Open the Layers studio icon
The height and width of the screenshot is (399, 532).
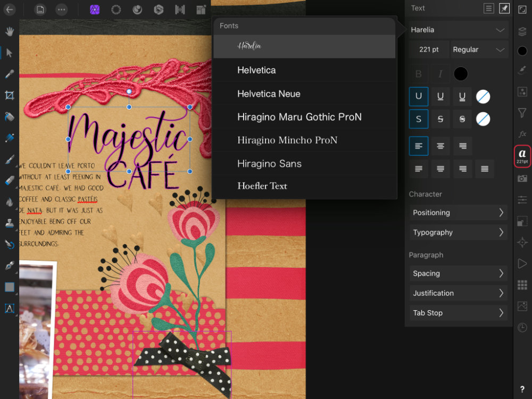pos(522,31)
